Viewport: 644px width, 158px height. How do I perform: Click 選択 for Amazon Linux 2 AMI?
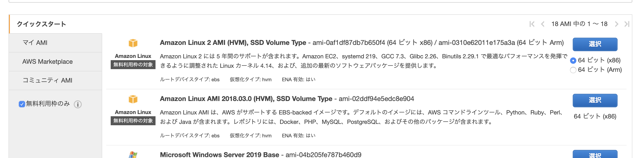[x=595, y=44]
